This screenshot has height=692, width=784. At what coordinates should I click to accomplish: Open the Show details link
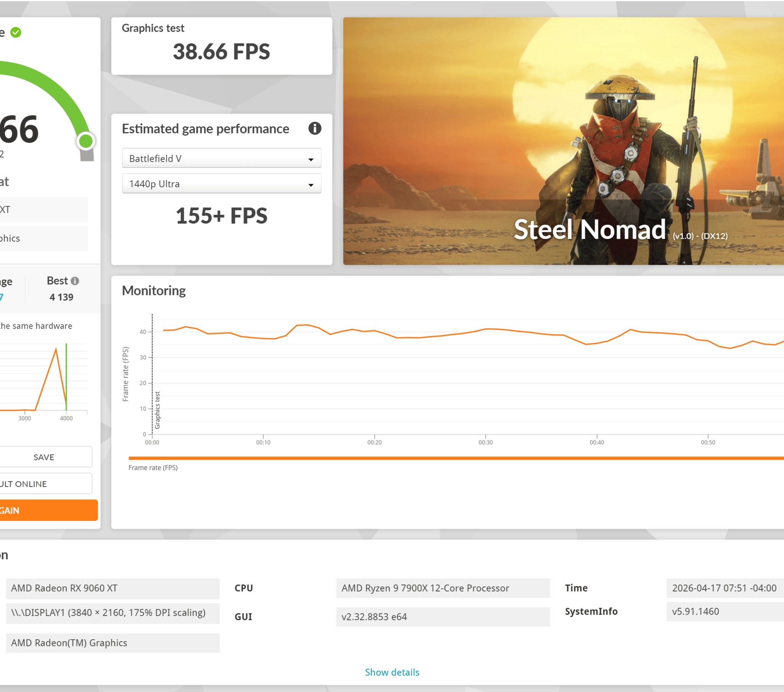(392, 672)
